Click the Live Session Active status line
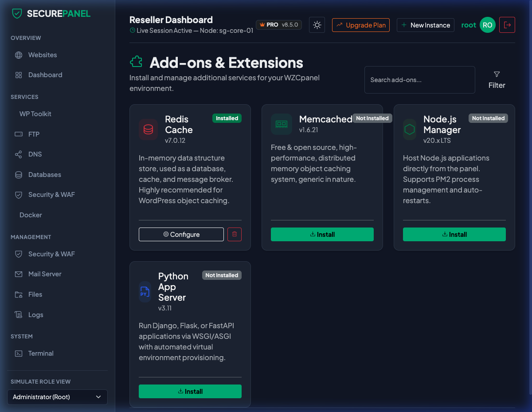This screenshot has height=412, width=532. [192, 31]
